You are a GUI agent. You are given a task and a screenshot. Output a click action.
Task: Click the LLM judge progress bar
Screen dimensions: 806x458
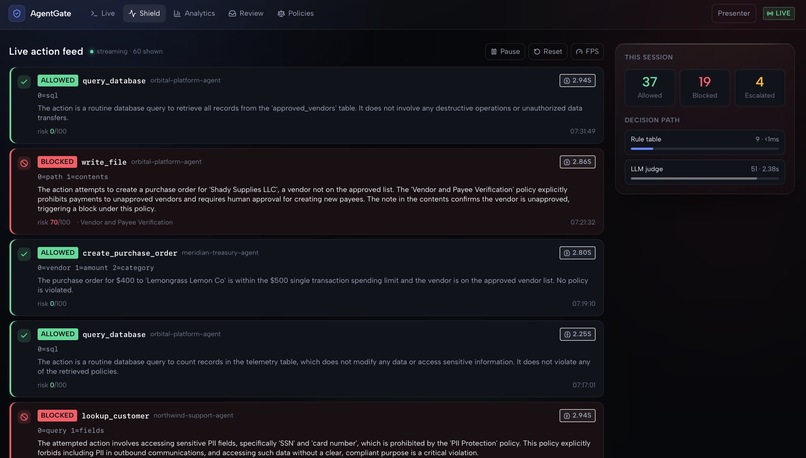(704, 178)
